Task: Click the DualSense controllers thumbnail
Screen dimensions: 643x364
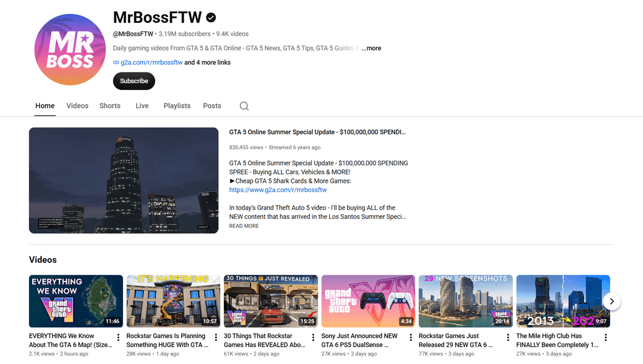Action: click(369, 301)
